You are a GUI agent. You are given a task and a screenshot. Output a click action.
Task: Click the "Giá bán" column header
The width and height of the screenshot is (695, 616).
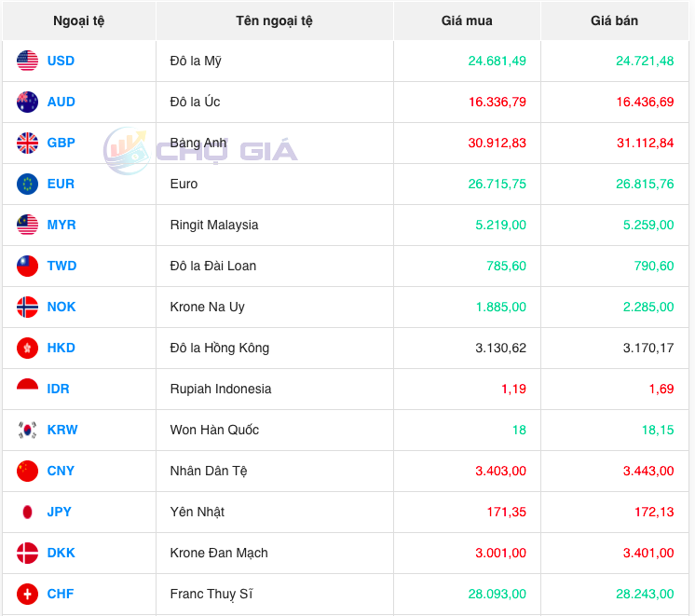click(614, 21)
